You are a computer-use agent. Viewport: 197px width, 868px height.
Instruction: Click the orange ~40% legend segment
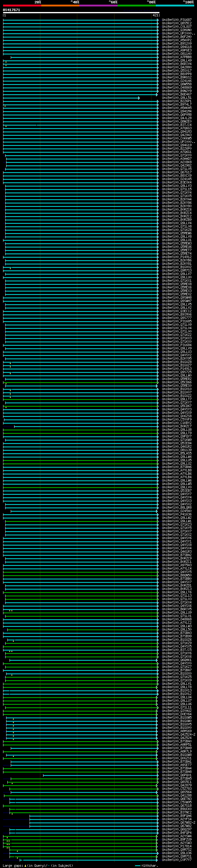[60, 6]
